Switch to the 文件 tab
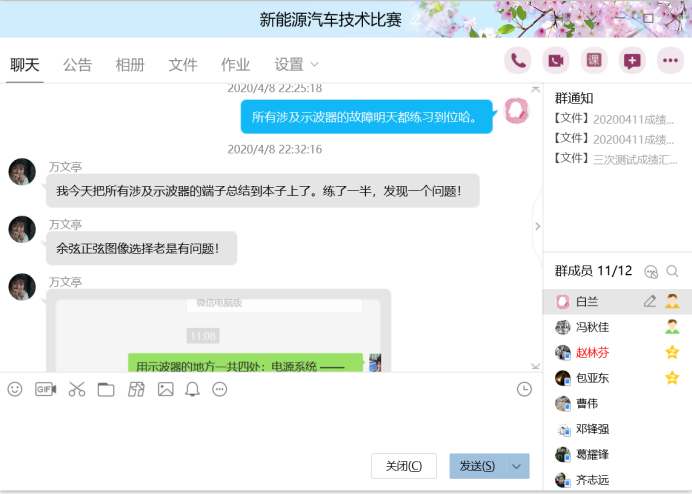692x494 pixels. coord(183,65)
